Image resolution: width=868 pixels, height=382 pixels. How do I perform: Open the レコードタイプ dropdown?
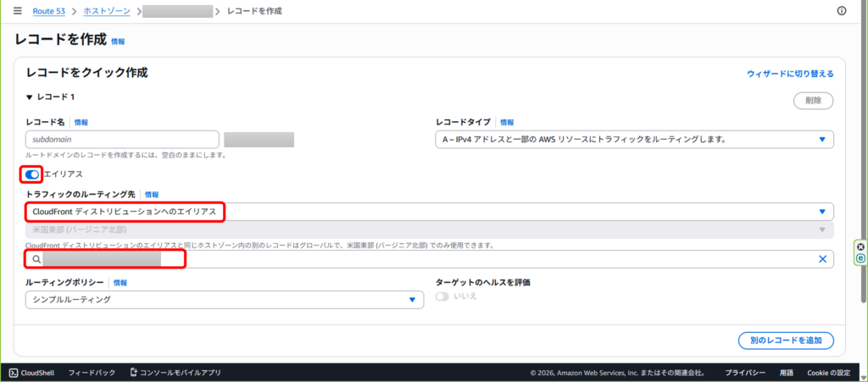tap(634, 140)
